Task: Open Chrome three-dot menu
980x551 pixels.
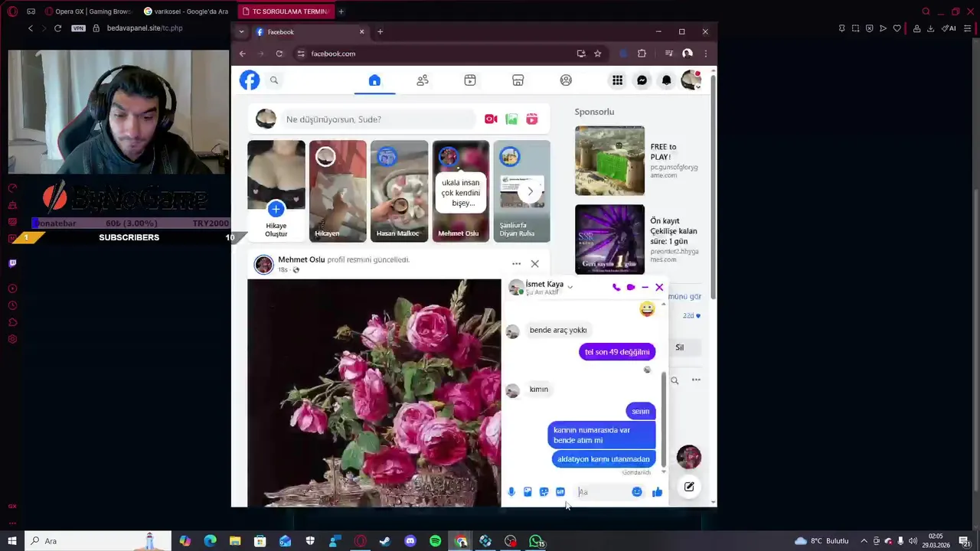Action: coord(705,54)
